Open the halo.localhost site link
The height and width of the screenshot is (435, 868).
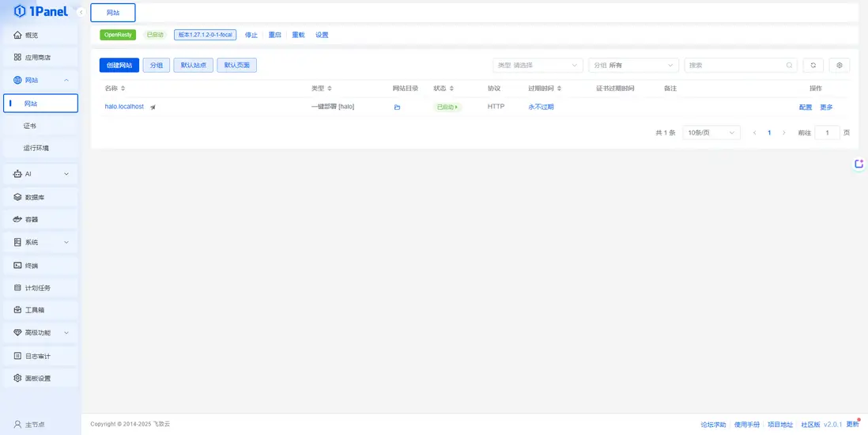pos(124,107)
